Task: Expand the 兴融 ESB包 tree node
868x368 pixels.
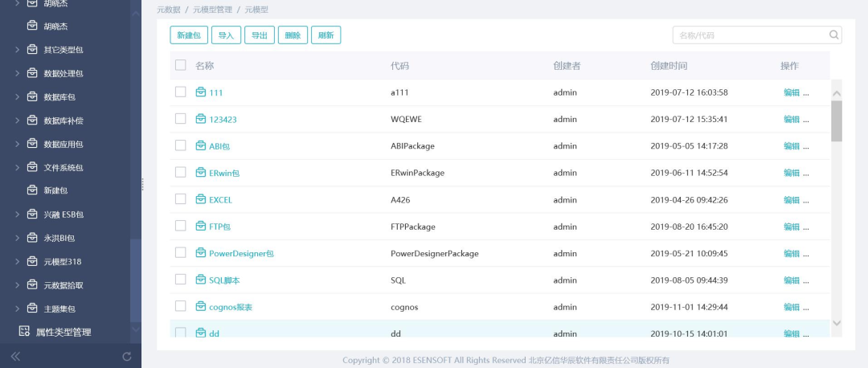Action: 17,215
